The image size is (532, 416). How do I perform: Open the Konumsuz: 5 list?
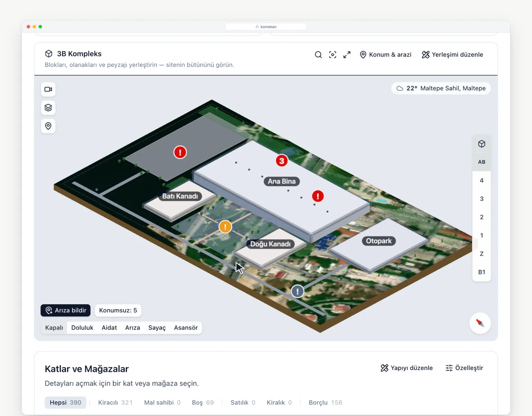pyautogui.click(x=118, y=310)
